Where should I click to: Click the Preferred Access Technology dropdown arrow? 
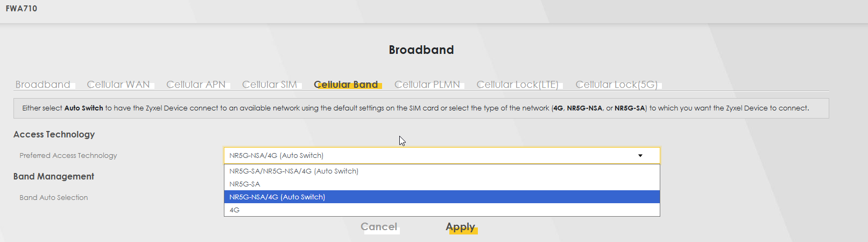point(640,156)
